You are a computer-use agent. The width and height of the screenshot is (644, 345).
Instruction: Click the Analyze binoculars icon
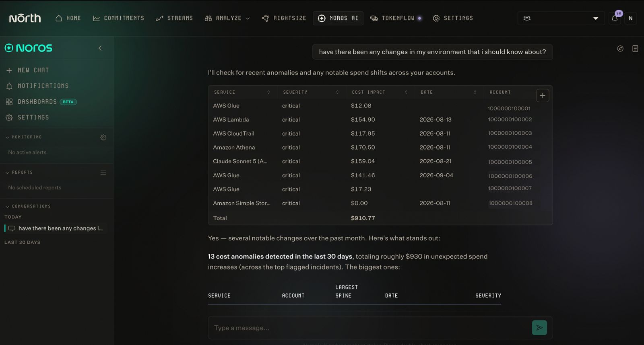pos(208,18)
